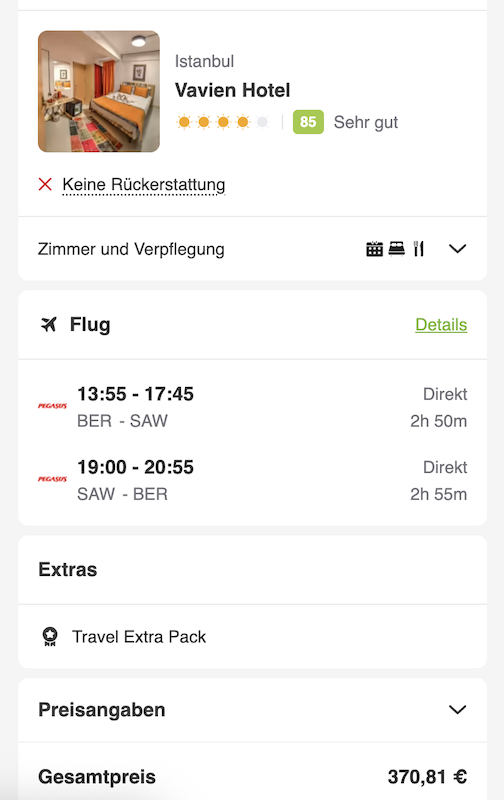Open flight Details link

click(441, 324)
